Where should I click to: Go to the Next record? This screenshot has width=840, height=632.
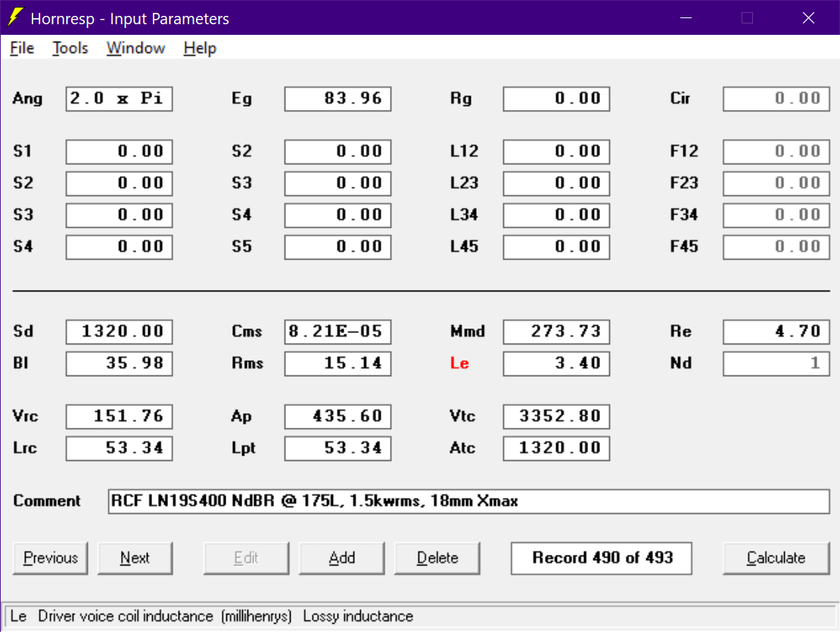click(x=135, y=558)
